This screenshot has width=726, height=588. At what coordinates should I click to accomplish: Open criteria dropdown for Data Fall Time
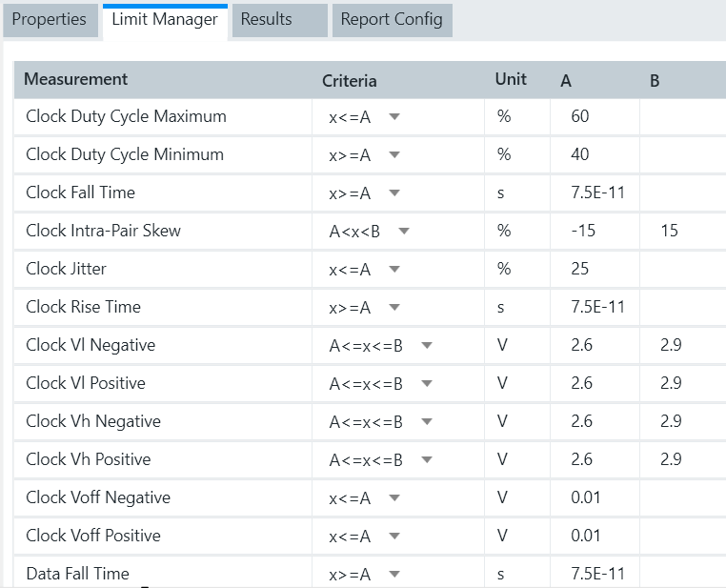pos(394,575)
